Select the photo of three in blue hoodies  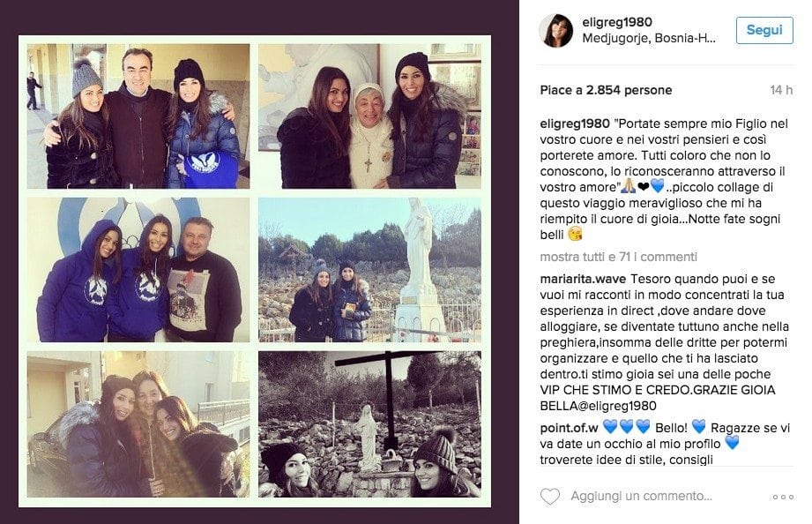point(138,270)
